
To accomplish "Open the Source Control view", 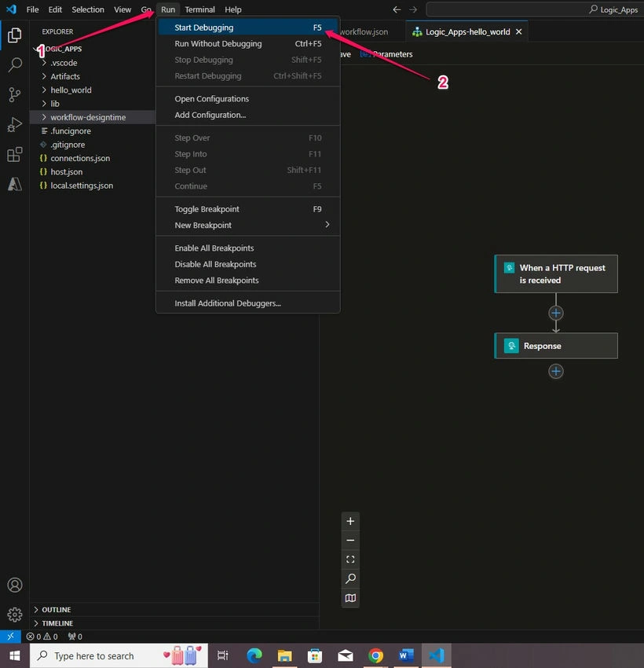I will pyautogui.click(x=14, y=94).
